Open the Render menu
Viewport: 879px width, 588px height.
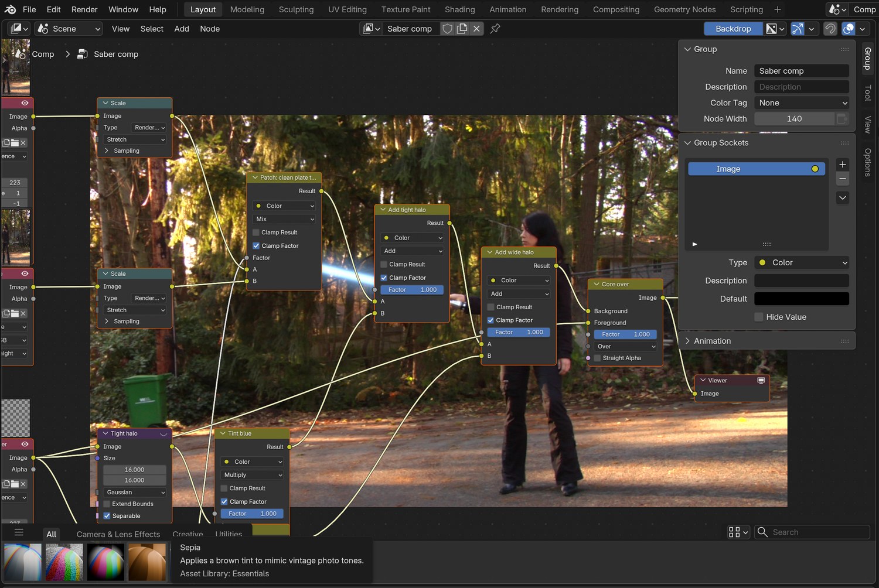coord(84,9)
